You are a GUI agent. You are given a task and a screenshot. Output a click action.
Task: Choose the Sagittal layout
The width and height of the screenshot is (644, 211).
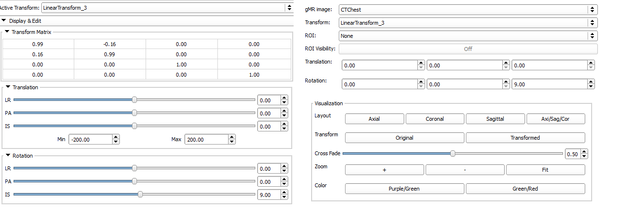pos(495,119)
